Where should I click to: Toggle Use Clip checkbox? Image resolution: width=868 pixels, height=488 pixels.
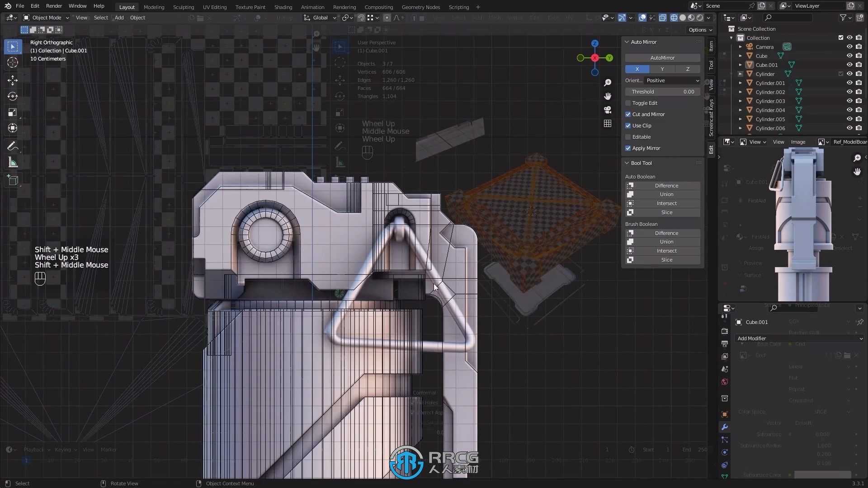pos(628,125)
